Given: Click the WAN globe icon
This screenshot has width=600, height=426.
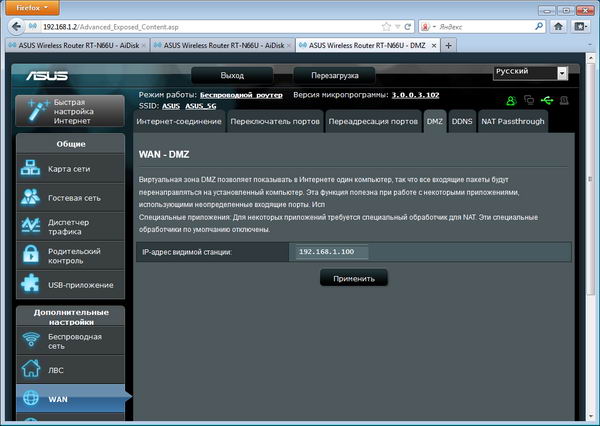Looking at the screenshot, I should 31,398.
